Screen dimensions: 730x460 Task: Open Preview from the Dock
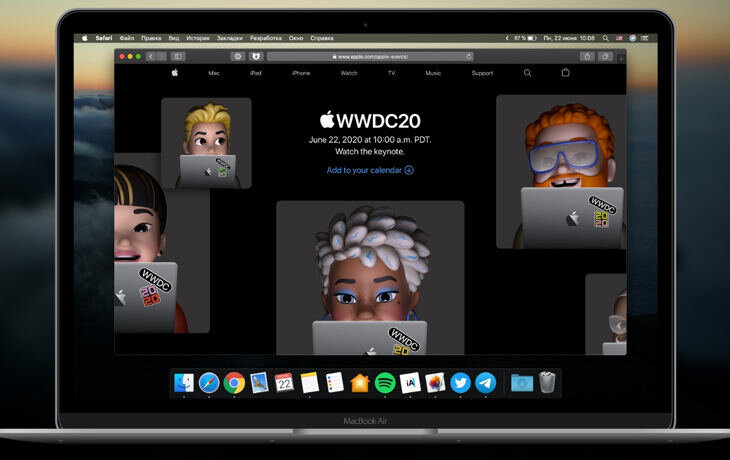[259, 383]
